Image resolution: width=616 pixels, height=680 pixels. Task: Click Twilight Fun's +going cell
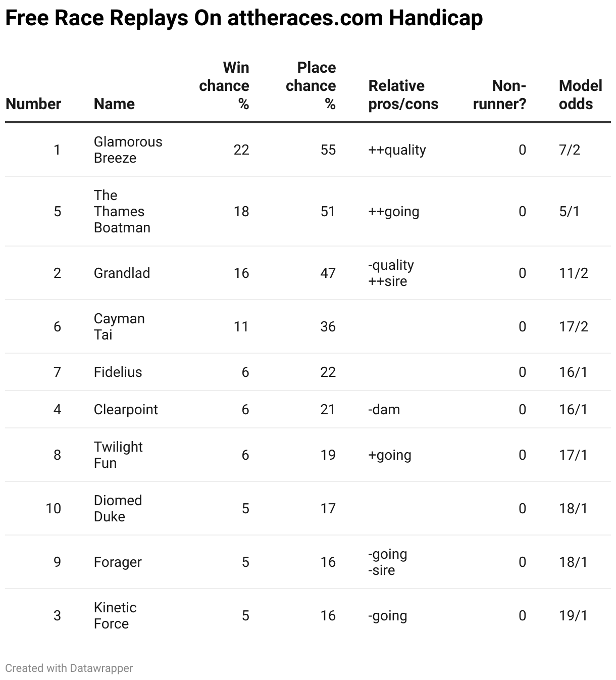tap(390, 455)
